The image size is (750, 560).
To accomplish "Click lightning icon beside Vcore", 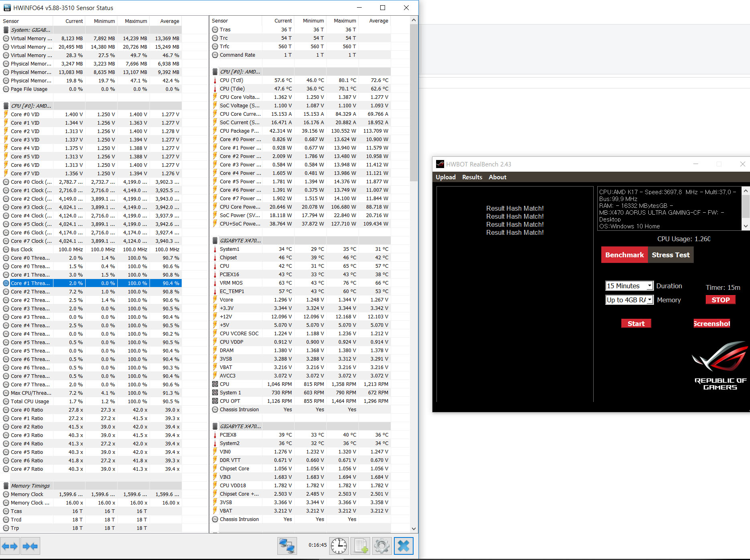I will pos(215,299).
